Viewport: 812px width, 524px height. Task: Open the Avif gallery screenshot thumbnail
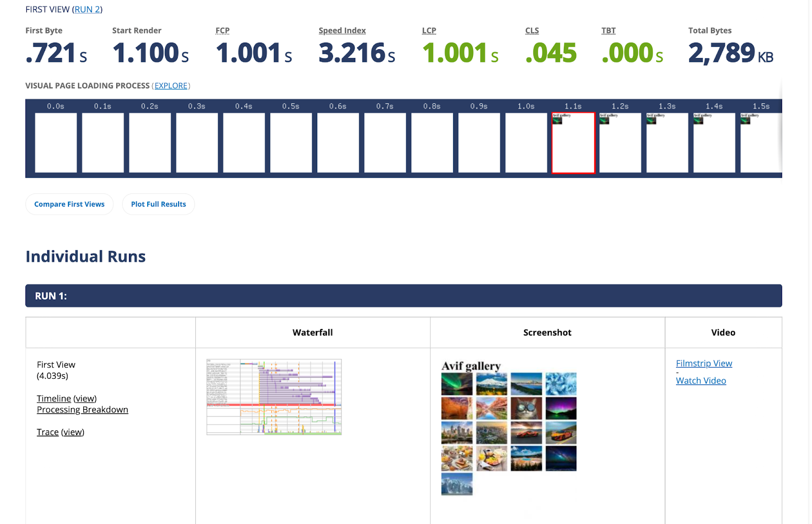tap(509, 428)
